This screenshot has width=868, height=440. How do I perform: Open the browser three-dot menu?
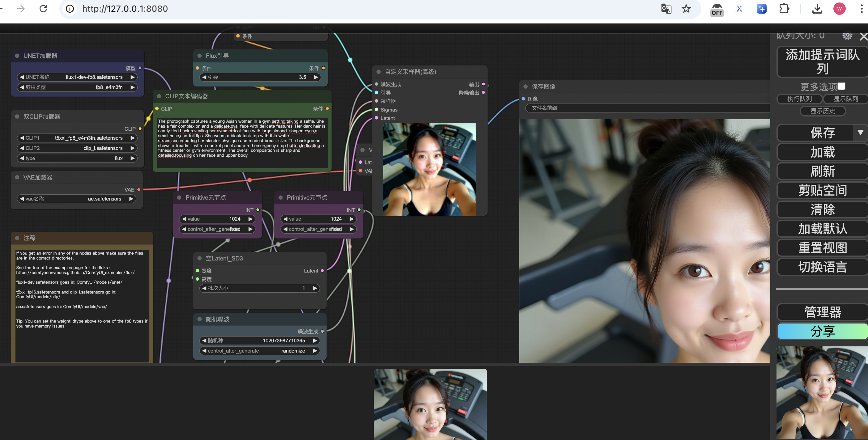pyautogui.click(x=862, y=8)
